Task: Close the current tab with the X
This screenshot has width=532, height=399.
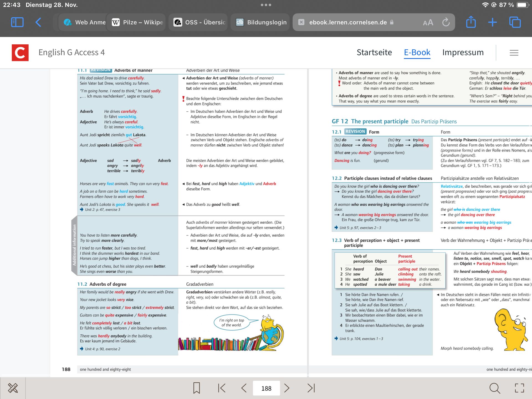Action: pyautogui.click(x=301, y=22)
